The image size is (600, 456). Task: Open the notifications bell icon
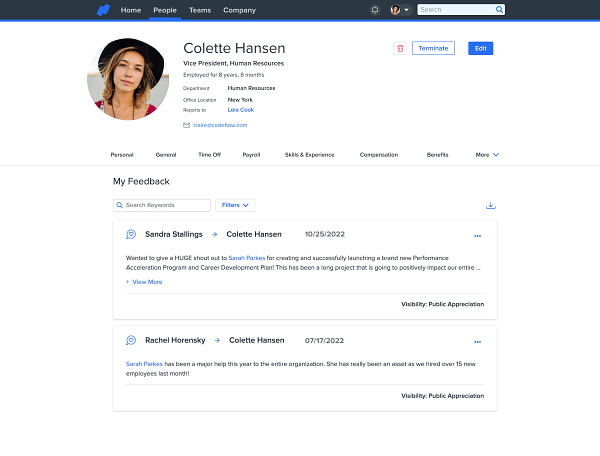pyautogui.click(x=375, y=10)
